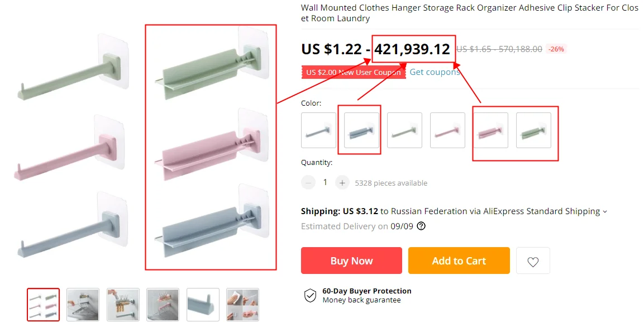Add item to wishlist with heart icon
This screenshot has width=644, height=336.
tap(533, 261)
